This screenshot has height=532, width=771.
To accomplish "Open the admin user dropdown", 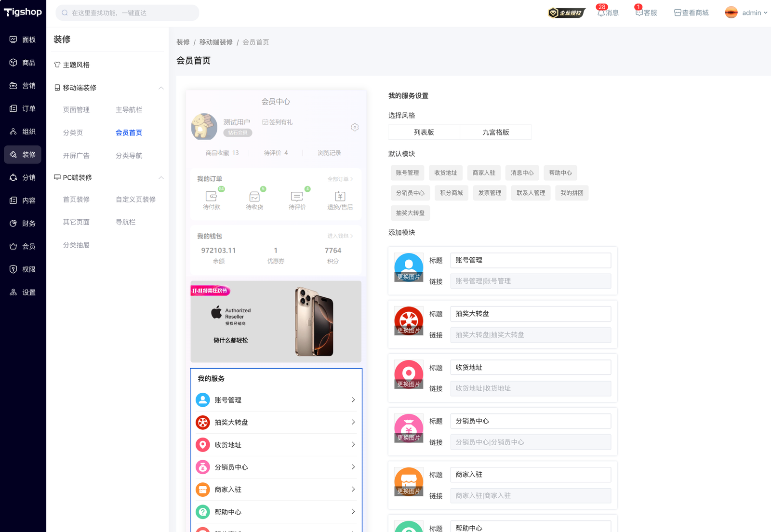I will click(x=746, y=13).
